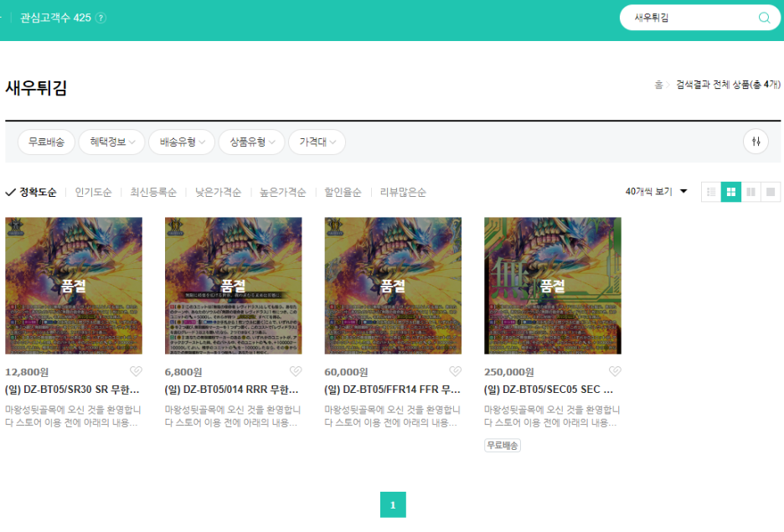784x532 pixels.
Task: Open the help icon next to 관심고객수 425
Action: (101, 18)
